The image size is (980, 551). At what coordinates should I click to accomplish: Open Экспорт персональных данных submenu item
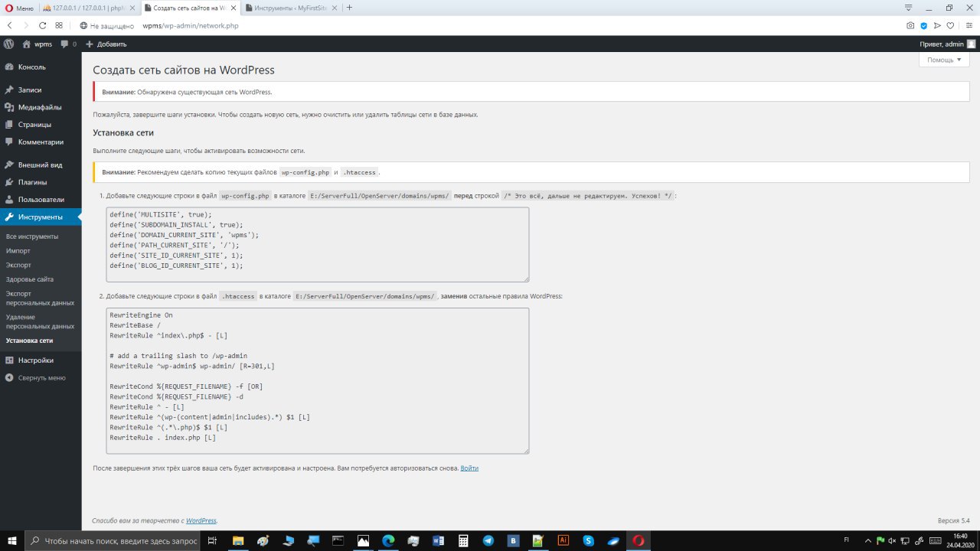click(40, 298)
